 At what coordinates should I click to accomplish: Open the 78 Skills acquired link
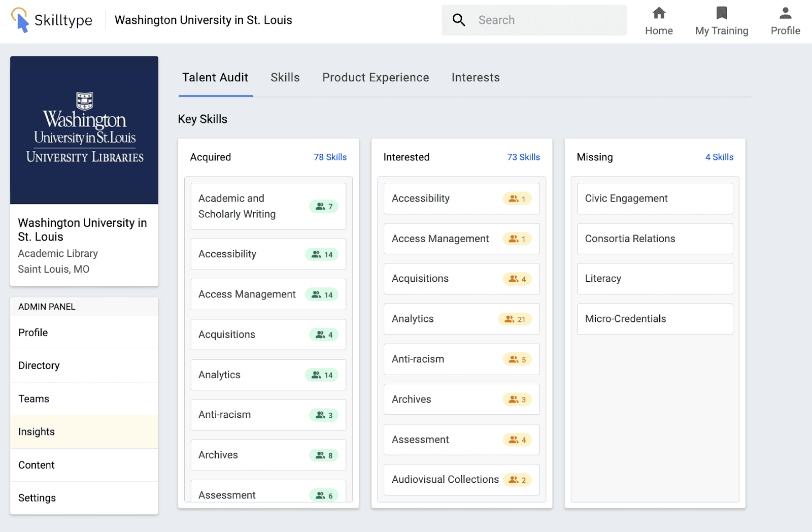(330, 157)
